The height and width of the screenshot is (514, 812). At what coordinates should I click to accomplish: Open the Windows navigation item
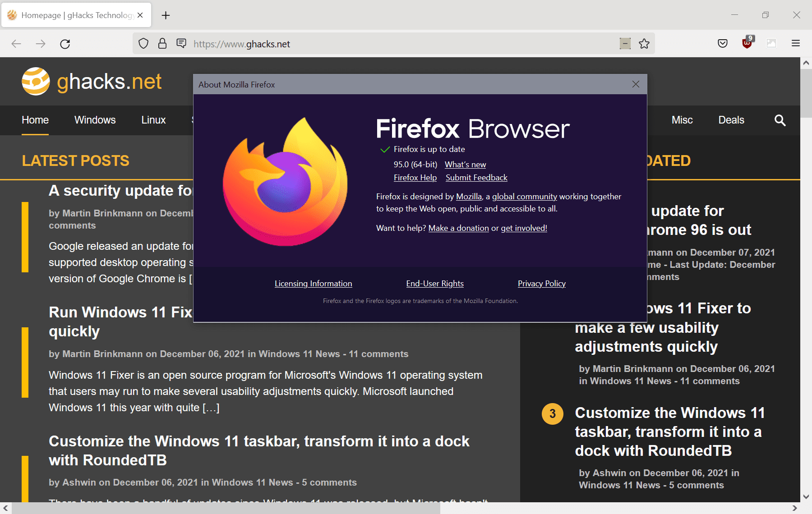pos(95,120)
